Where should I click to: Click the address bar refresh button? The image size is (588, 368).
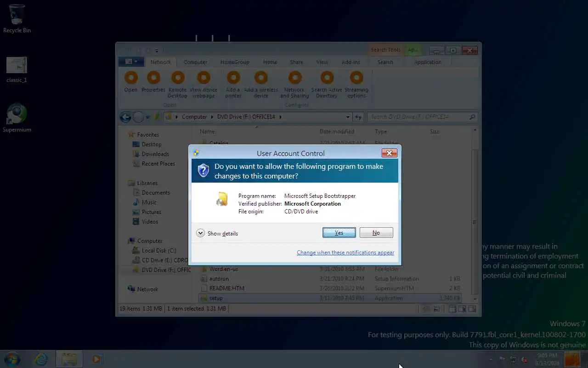[x=359, y=117]
